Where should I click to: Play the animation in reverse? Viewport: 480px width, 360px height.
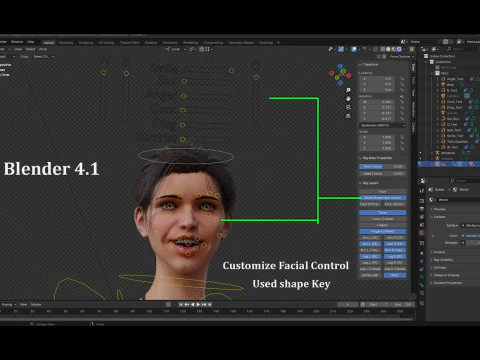click(x=192, y=304)
